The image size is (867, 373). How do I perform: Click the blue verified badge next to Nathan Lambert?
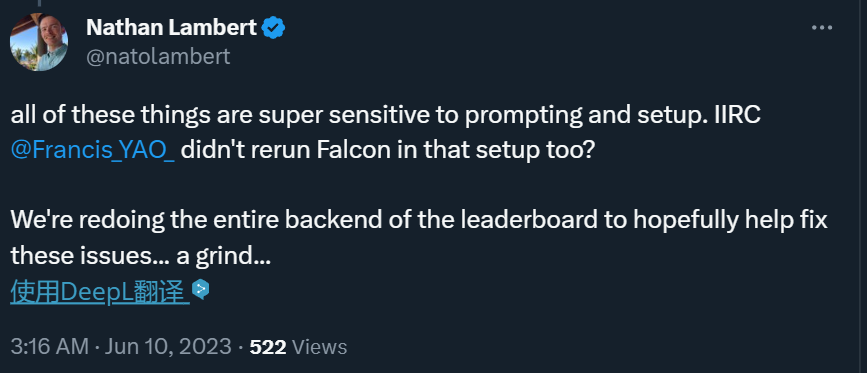point(273,28)
